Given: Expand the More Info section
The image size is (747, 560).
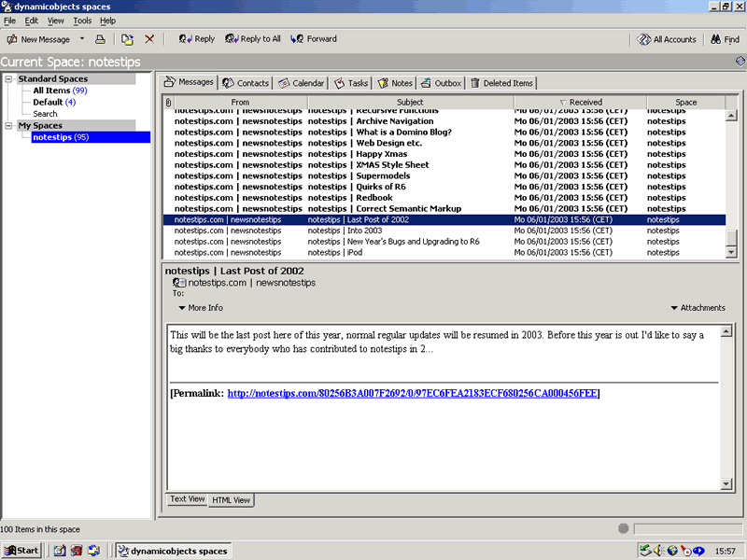Looking at the screenshot, I should 201,308.
